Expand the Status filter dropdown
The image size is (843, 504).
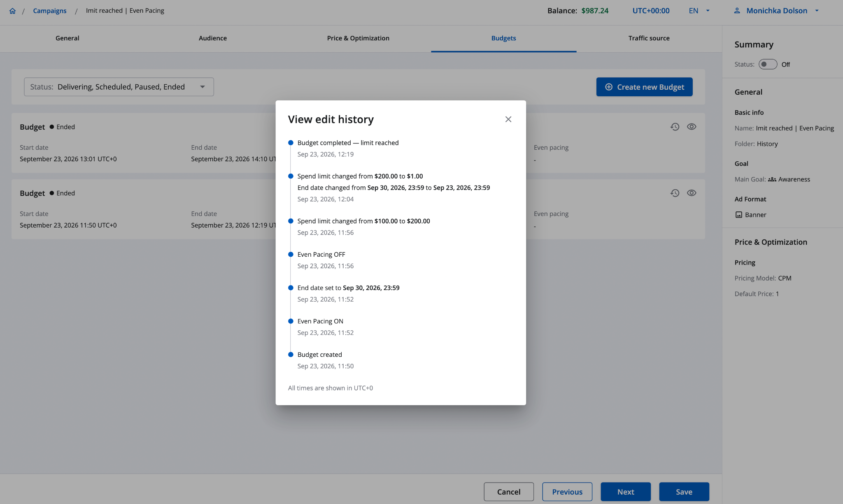(x=119, y=87)
